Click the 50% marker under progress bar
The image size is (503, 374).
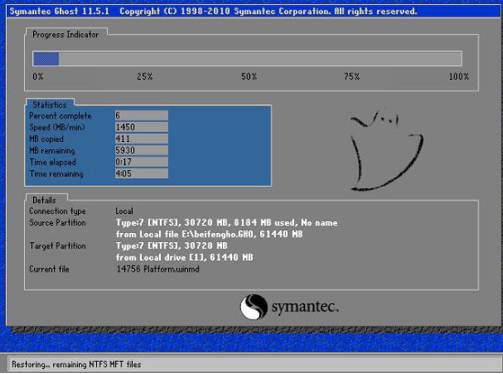[x=249, y=77]
